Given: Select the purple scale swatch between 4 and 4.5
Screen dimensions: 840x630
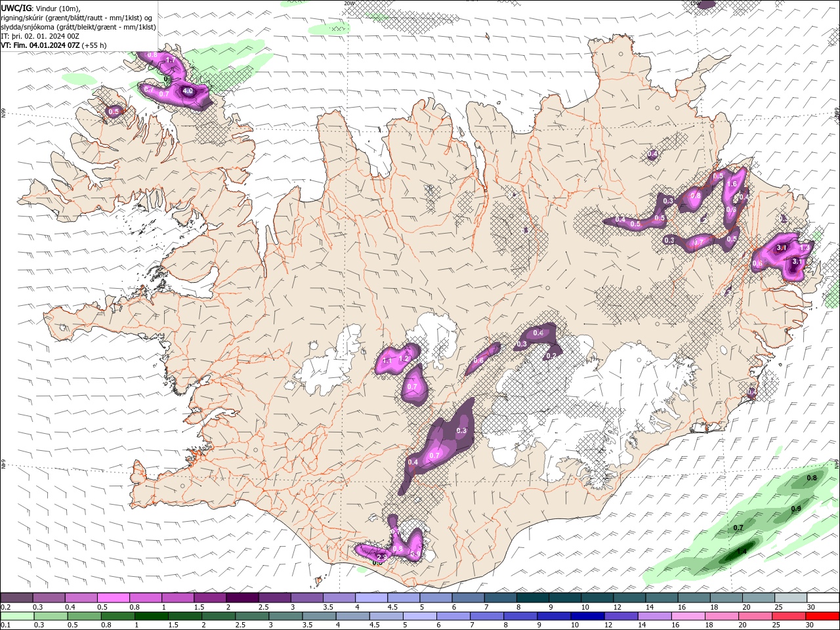Looking at the screenshot, I should (371, 598).
